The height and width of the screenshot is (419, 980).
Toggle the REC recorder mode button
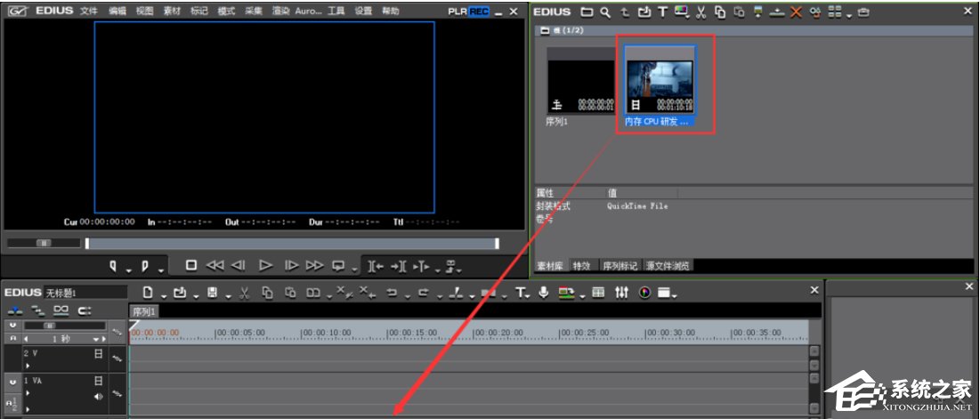[x=479, y=11]
